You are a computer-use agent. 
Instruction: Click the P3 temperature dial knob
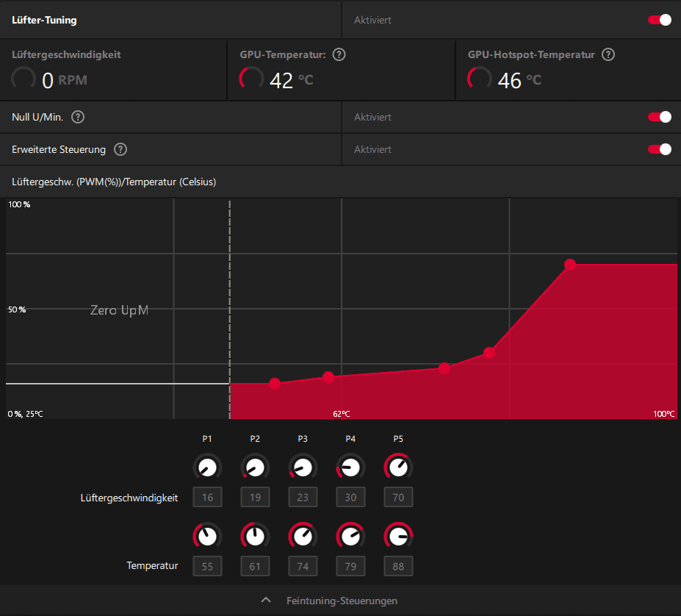[303, 536]
